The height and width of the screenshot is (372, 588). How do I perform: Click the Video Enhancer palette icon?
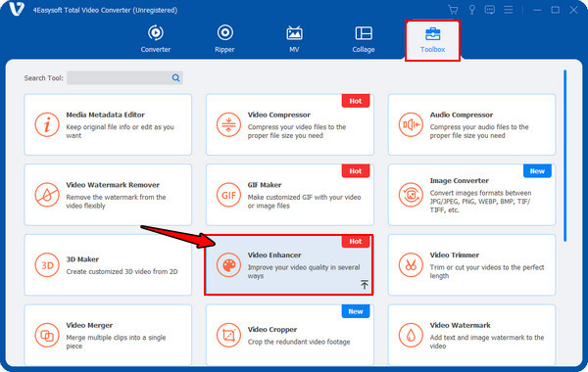228,265
